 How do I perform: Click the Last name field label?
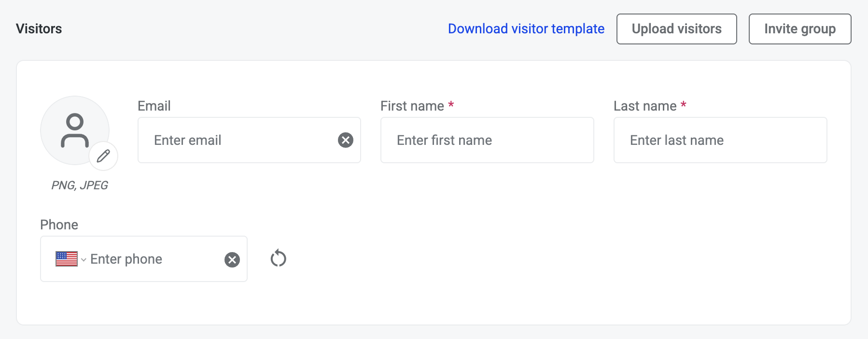(x=644, y=106)
